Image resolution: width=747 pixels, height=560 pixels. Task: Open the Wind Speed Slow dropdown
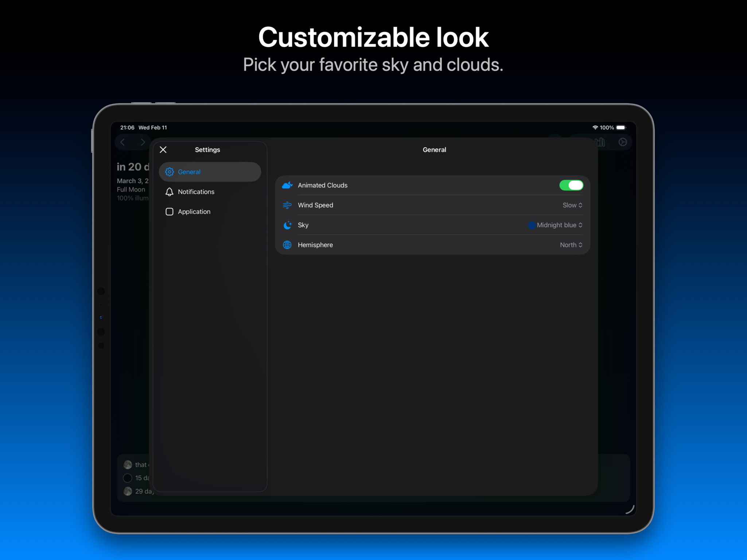(x=572, y=205)
